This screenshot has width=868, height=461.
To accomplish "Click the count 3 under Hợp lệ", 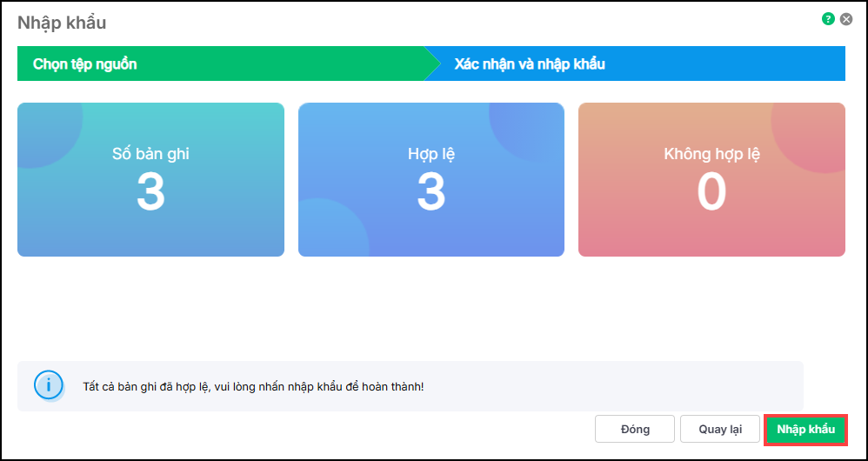I will [x=431, y=192].
